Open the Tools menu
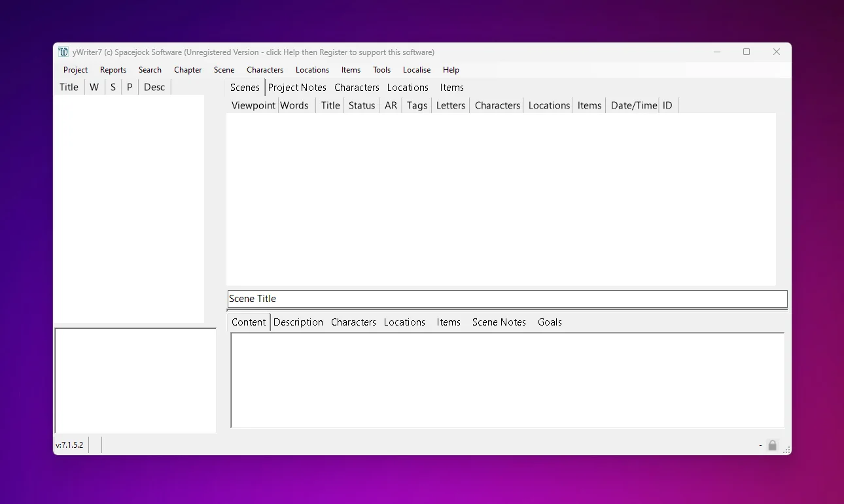844x504 pixels. 381,70
